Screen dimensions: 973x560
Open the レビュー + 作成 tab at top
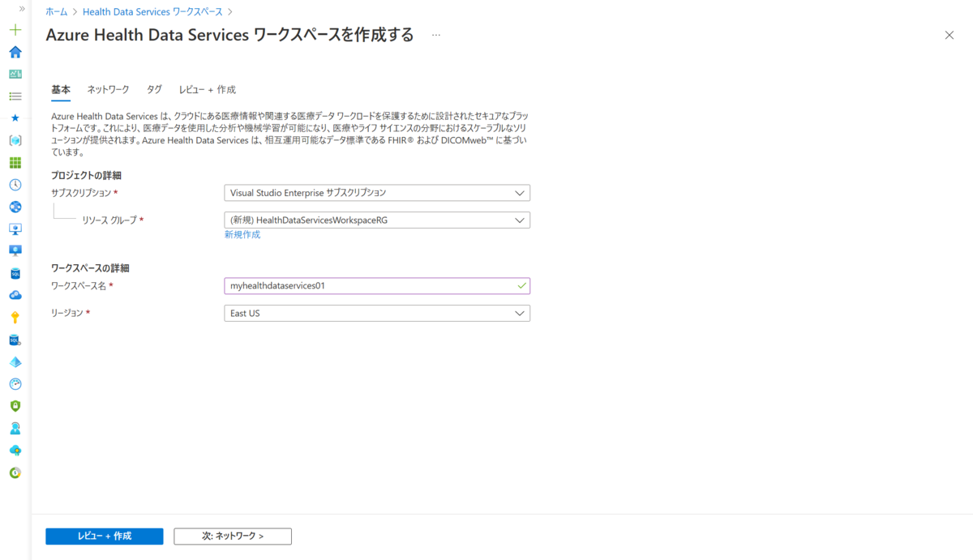(x=208, y=90)
